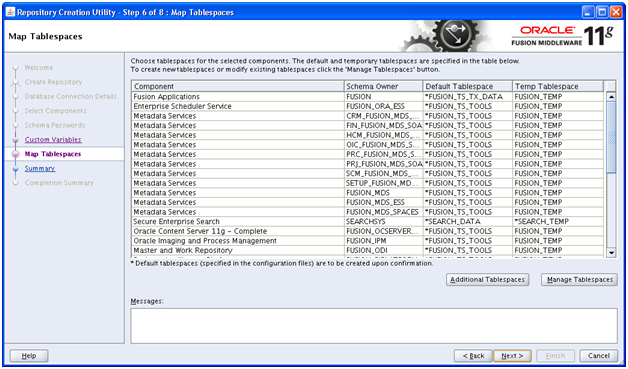Viewport: 628px width, 369px height.
Task: Click the PRJ_FUSION_MDS_SOA schema owner cell
Action: (383, 164)
